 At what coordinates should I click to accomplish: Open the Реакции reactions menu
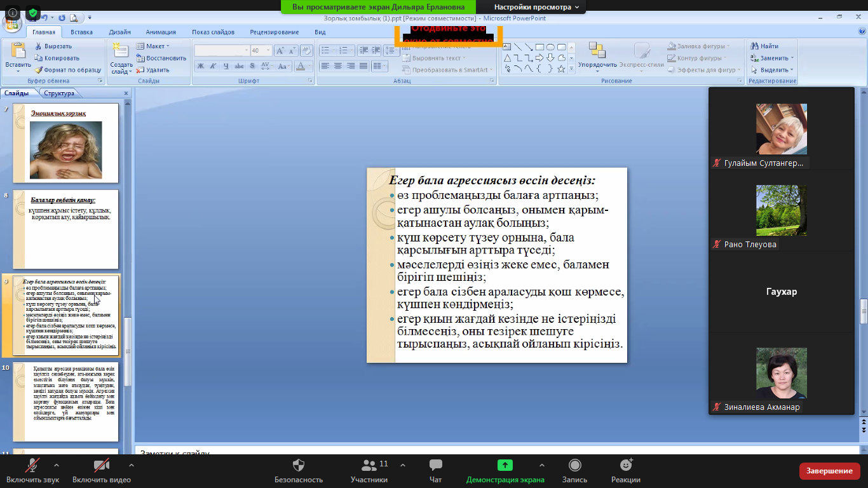pyautogui.click(x=625, y=466)
